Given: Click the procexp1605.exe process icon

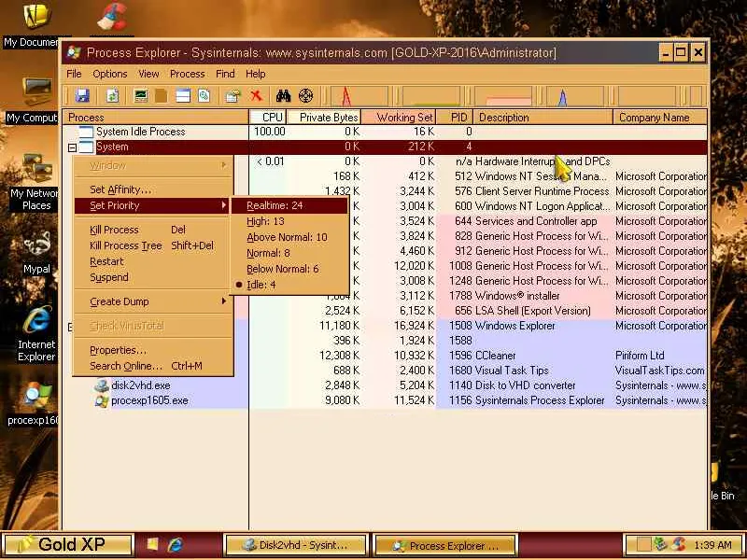Looking at the screenshot, I should [102, 400].
